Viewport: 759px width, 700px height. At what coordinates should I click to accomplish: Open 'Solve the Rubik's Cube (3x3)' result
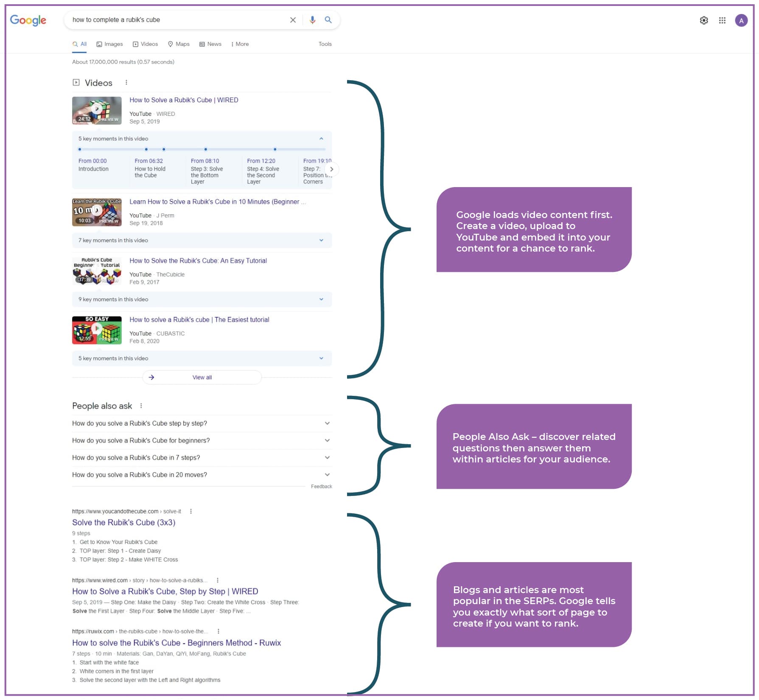(123, 523)
